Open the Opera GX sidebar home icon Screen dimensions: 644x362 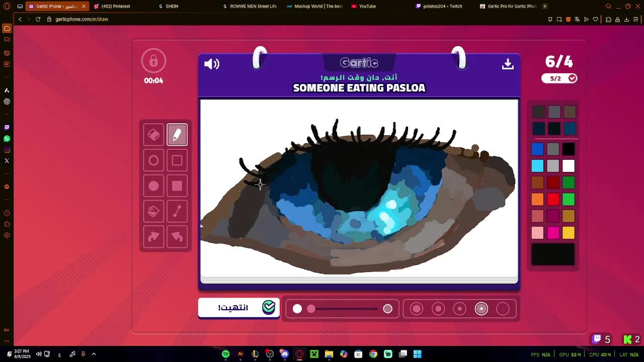tap(7, 29)
